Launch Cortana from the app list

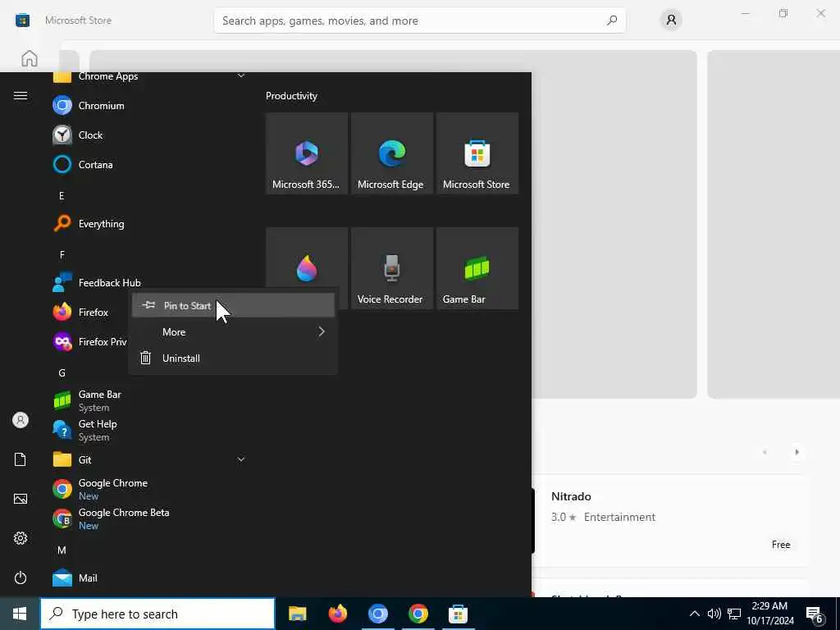point(149,164)
